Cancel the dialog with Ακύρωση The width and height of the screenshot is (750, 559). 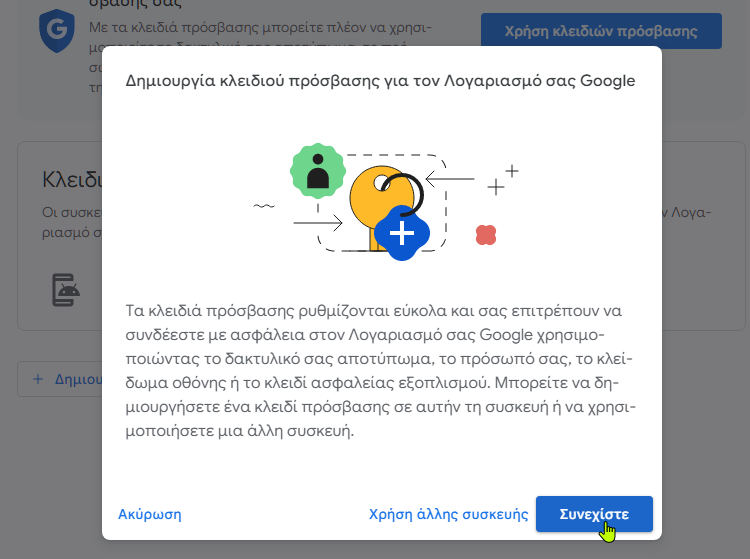(x=150, y=514)
